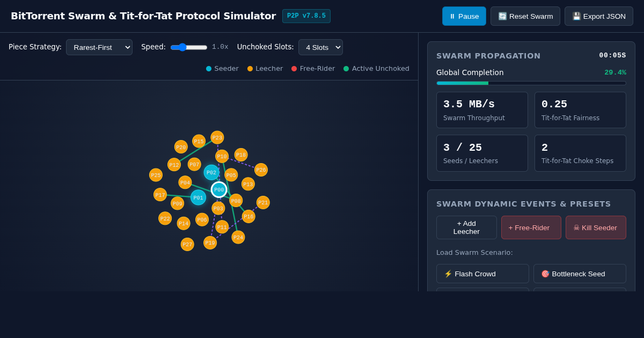Click the Active Unchoked legend entry
The width and height of the screenshot is (644, 338).
[x=376, y=69]
